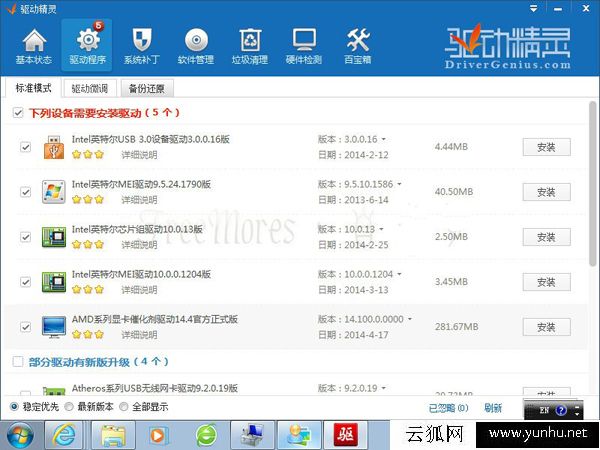This screenshot has width=600, height=450.
Task: Expand version dropdown for 10.0.0.1204
Action: (399, 274)
